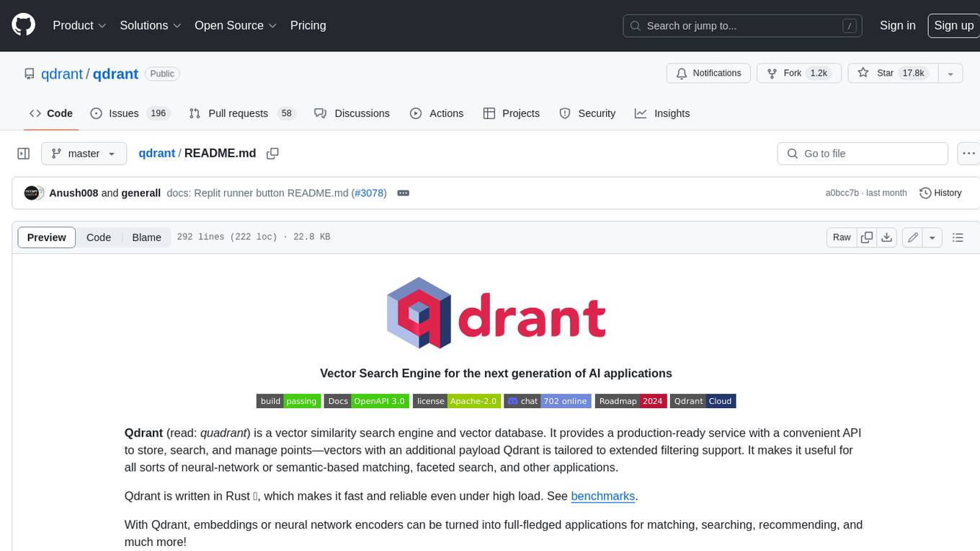
Task: Expand the Open Source menu
Action: 236,25
